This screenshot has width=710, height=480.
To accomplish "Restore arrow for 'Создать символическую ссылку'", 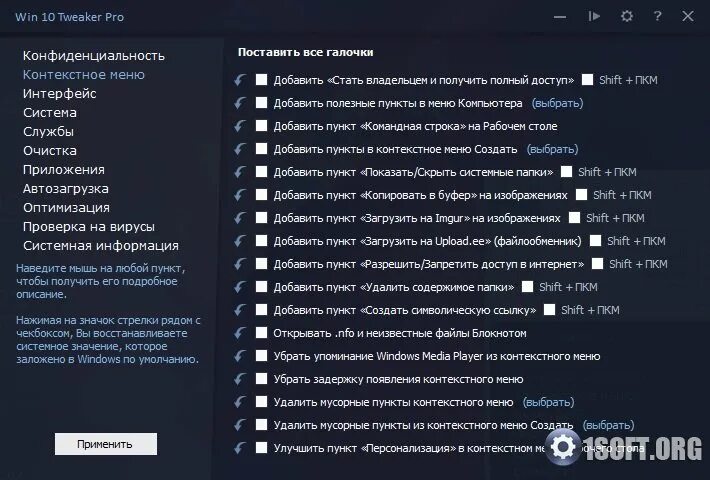I will (240, 310).
